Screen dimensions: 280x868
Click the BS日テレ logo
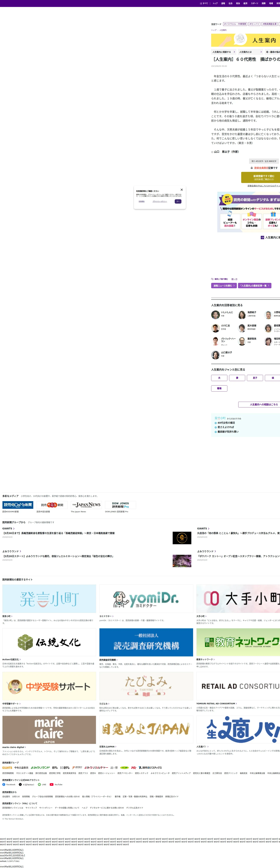point(65,768)
